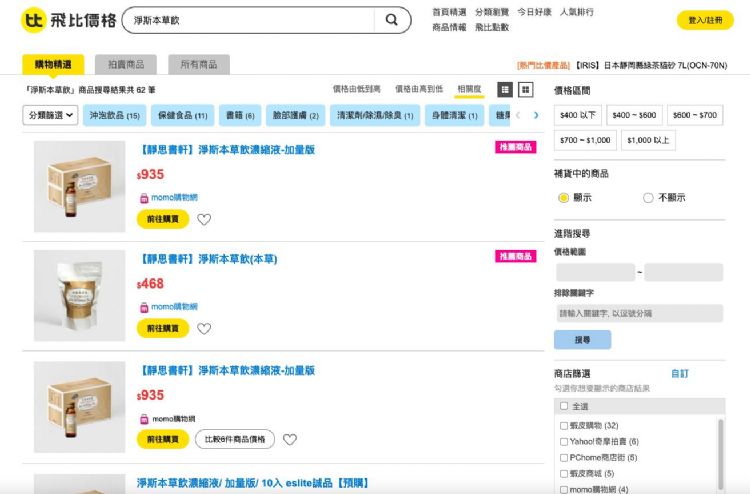Click 前往購買 for first $935 product
The height and width of the screenshot is (494, 750).
coord(163,219)
